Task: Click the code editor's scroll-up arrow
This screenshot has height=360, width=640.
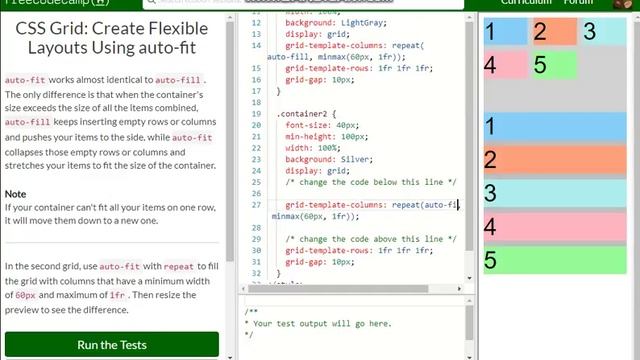Action: 469,18
